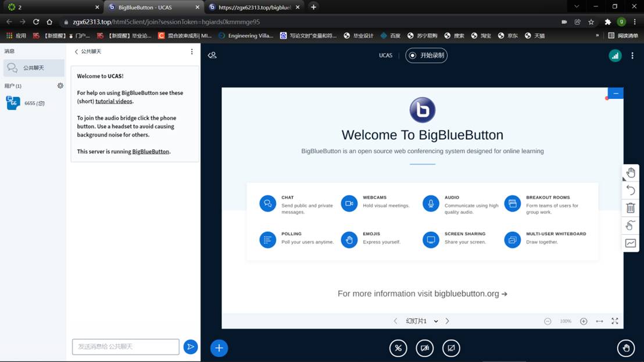
Task: Collapse the public chat panel via back arrow
Action: (x=76, y=51)
